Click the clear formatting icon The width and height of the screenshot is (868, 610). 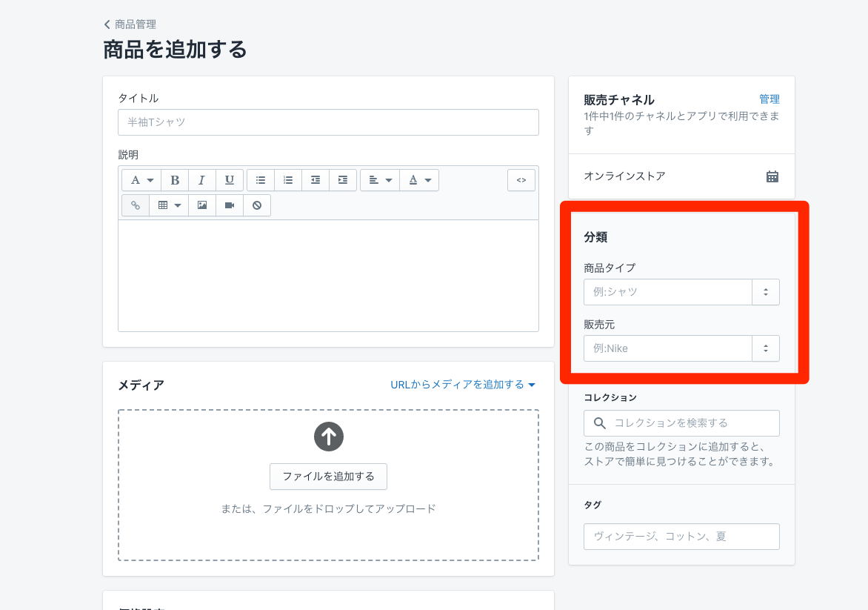(x=257, y=205)
